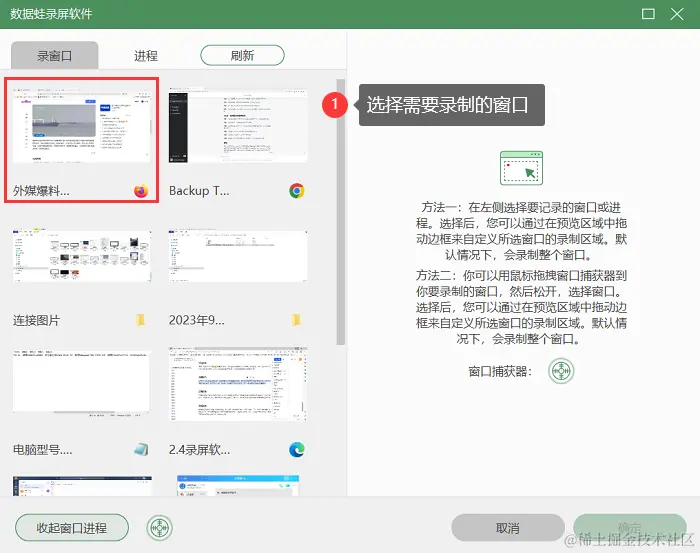
Task: Click the folder icon beside 2023年9...
Action: pyautogui.click(x=296, y=320)
